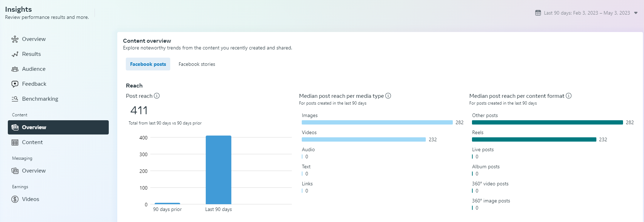Click the Content table grid icon

[x=15, y=142]
